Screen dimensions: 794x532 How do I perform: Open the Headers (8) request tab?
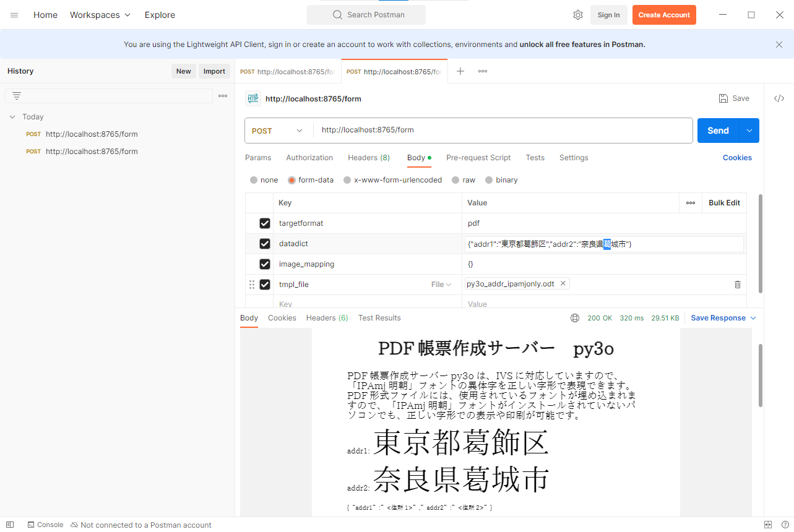point(369,158)
